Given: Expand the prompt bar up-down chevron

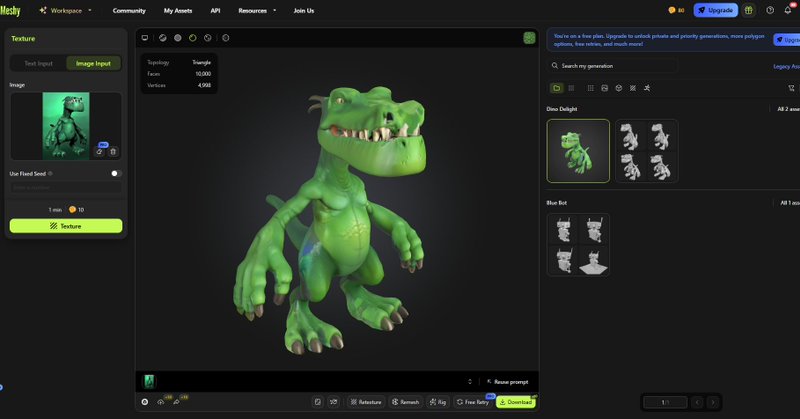Looking at the screenshot, I should click(470, 382).
